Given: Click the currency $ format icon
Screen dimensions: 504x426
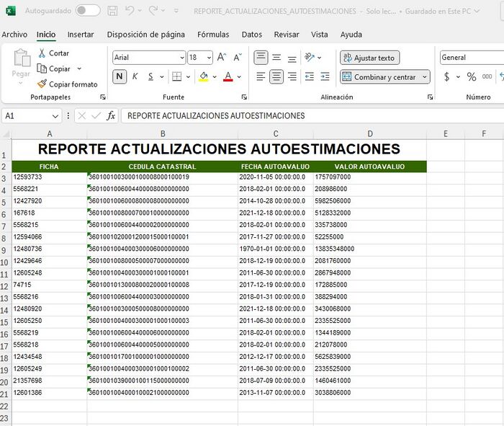Looking at the screenshot, I should [446, 76].
